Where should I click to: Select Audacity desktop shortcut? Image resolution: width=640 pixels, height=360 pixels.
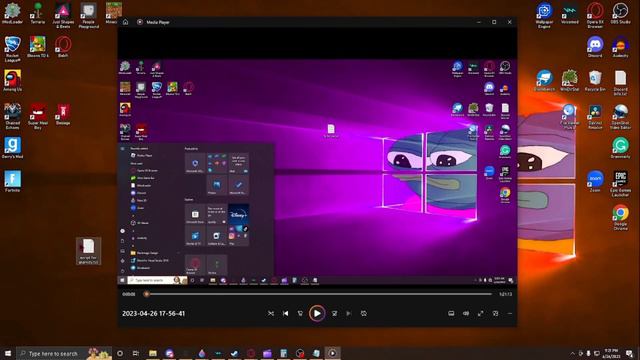pyautogui.click(x=620, y=47)
